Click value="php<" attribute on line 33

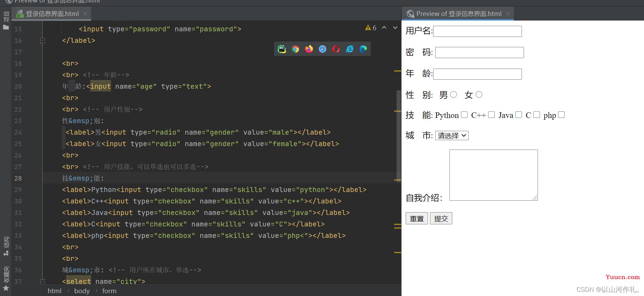tap(283, 236)
